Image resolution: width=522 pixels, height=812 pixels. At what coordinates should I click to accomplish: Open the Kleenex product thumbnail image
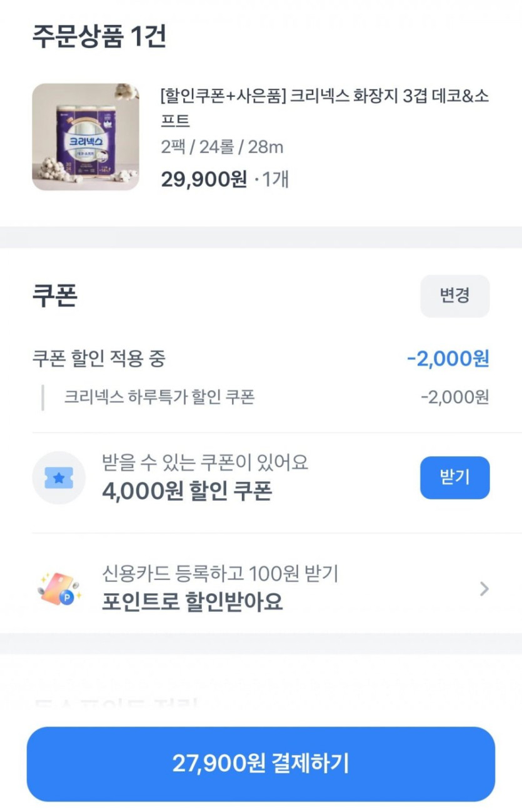pyautogui.click(x=86, y=137)
